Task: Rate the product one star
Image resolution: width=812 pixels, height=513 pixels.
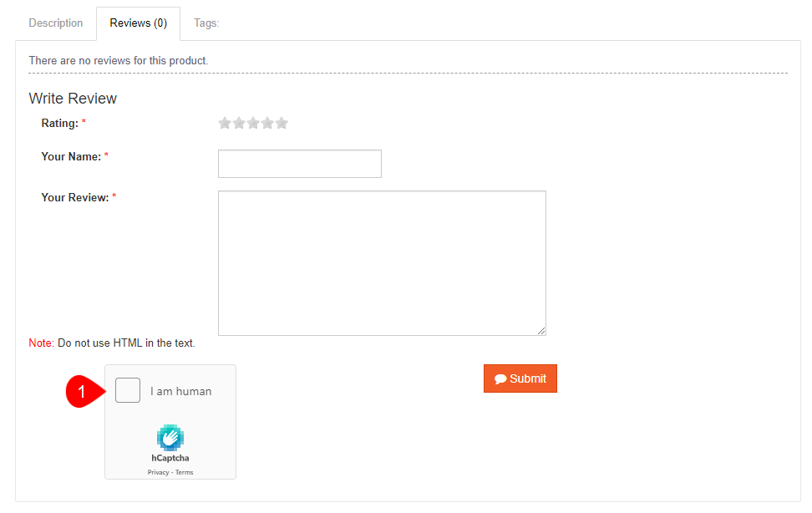Action: 225,124
